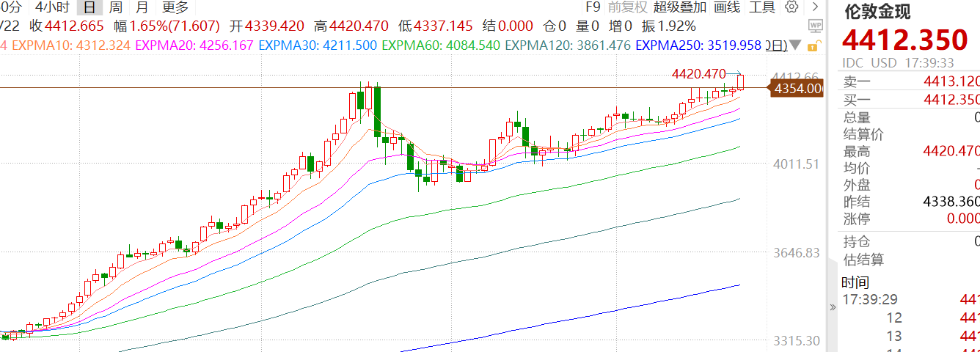Open the chart settings gear icon

(791, 7)
